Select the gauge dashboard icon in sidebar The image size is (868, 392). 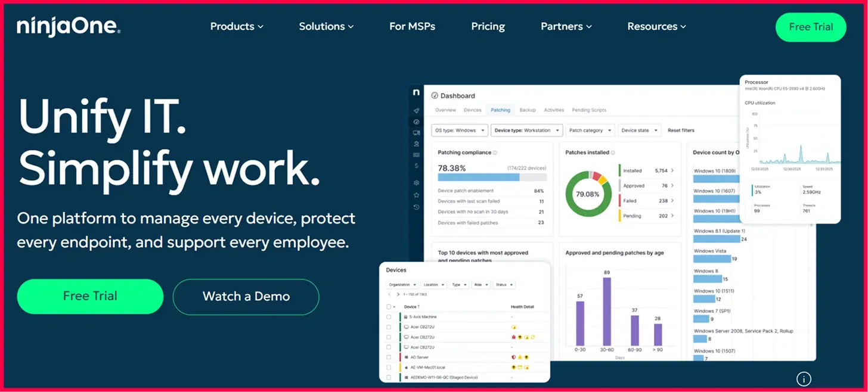click(x=416, y=122)
